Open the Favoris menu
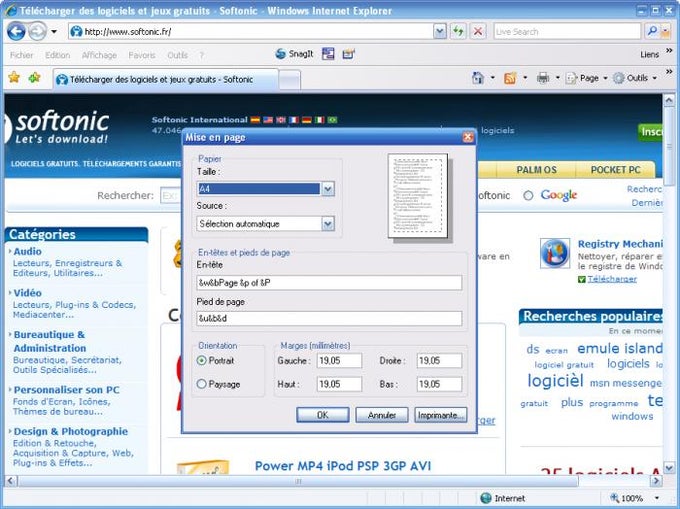Image resolution: width=680 pixels, height=509 pixels. pos(141,55)
